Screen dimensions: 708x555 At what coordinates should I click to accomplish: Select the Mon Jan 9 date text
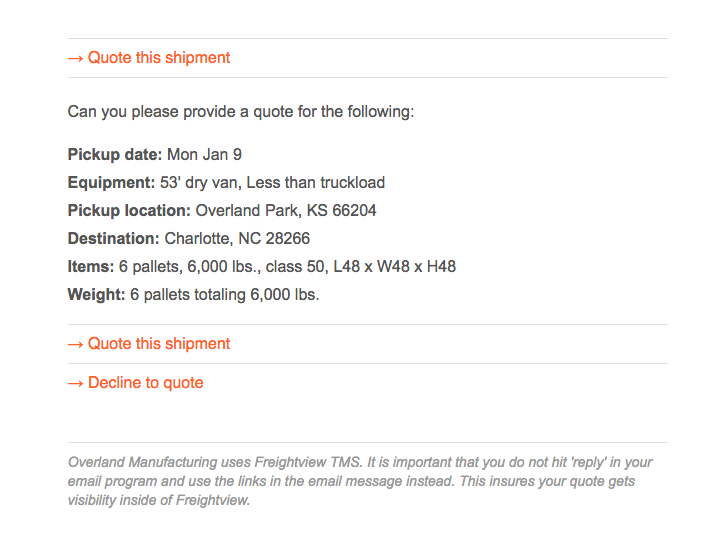(205, 154)
